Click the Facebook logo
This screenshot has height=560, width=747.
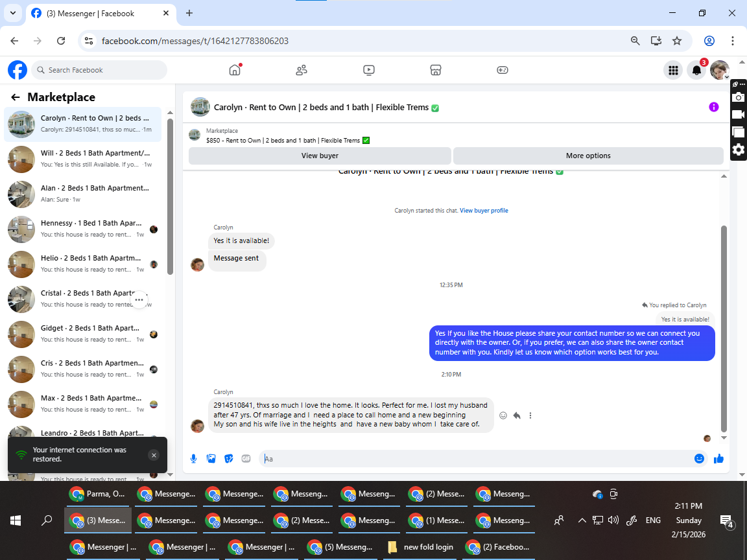[x=18, y=70]
